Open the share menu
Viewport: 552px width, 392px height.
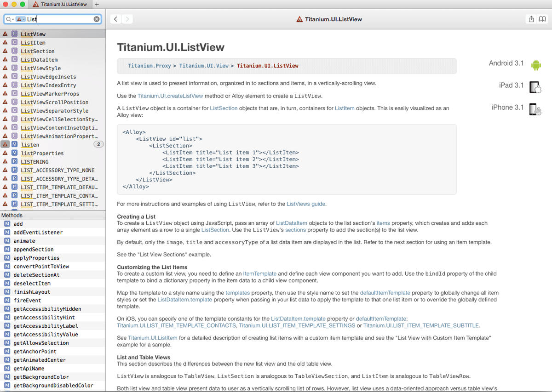point(531,19)
